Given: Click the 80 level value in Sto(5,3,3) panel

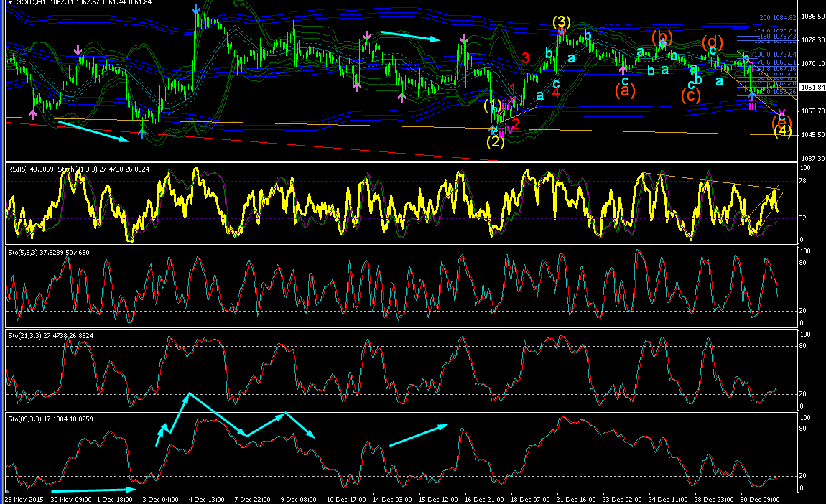Looking at the screenshot, I should (x=803, y=262).
